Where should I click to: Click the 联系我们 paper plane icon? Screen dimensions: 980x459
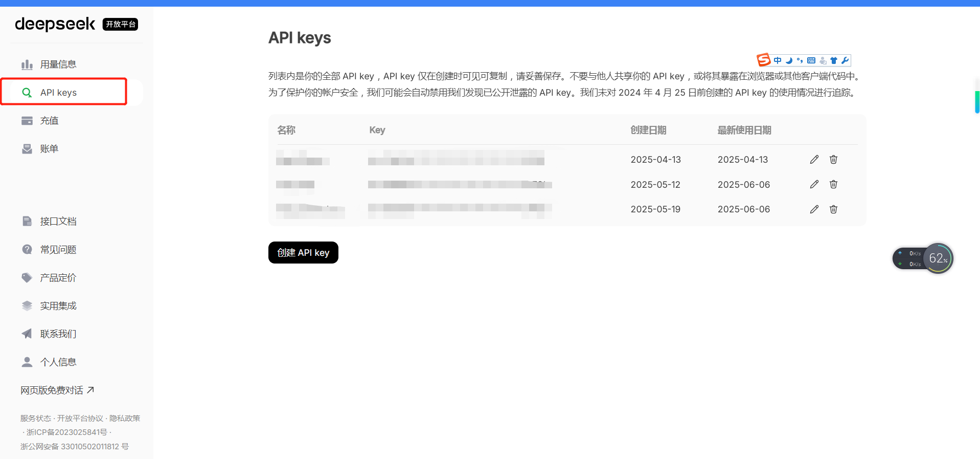click(x=27, y=334)
